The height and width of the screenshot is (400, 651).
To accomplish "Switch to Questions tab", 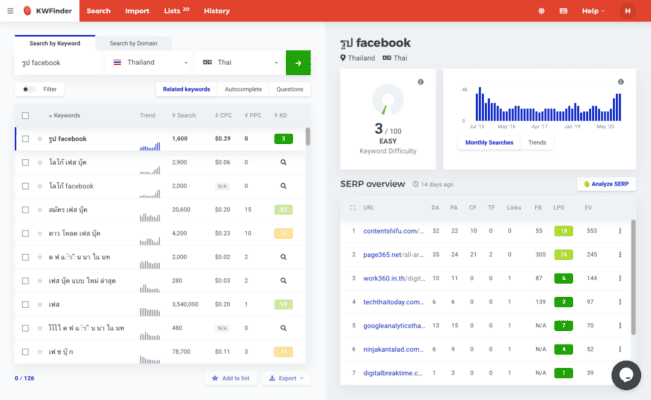I will pos(290,89).
